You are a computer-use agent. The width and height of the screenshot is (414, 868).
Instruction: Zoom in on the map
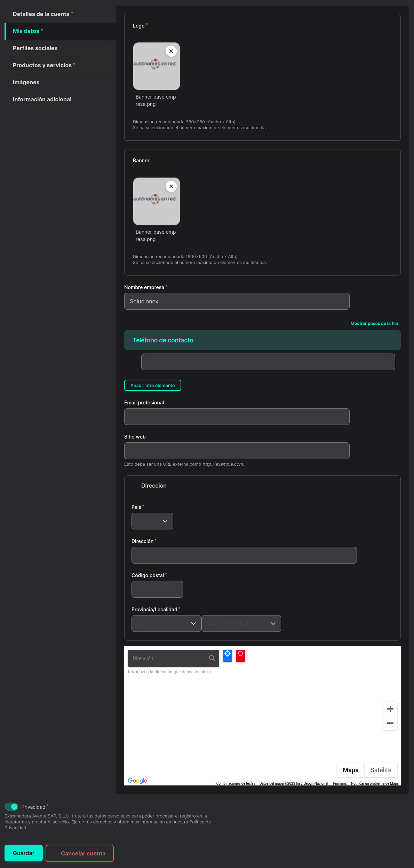click(390, 709)
